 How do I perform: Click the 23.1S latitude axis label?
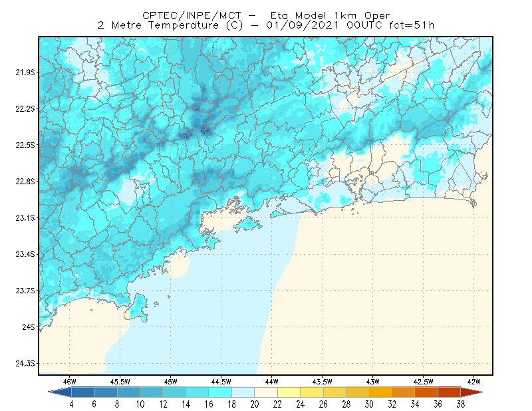point(25,218)
